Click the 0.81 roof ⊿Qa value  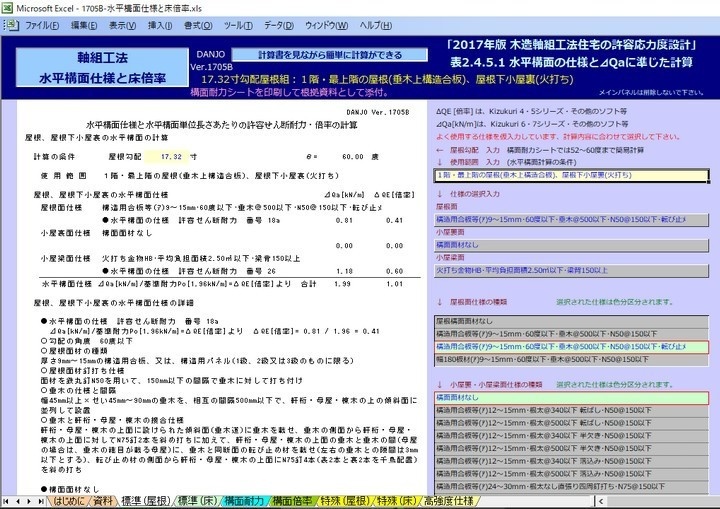point(344,221)
